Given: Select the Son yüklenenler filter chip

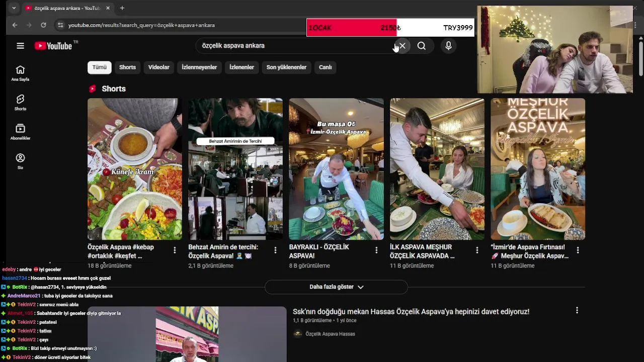Looking at the screenshot, I should [x=286, y=67].
